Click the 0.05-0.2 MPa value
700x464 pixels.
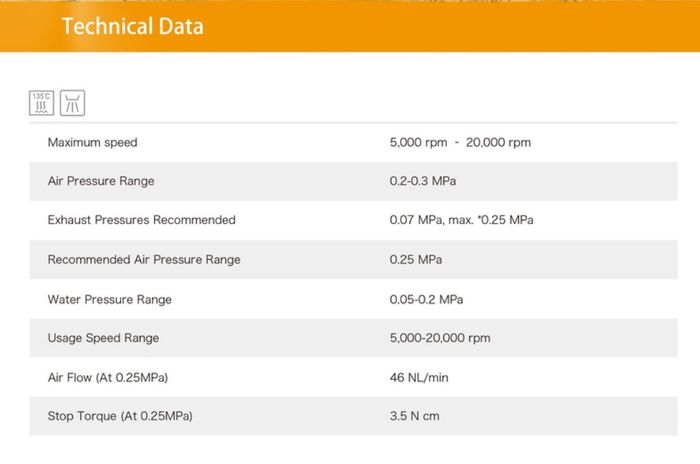426,299
